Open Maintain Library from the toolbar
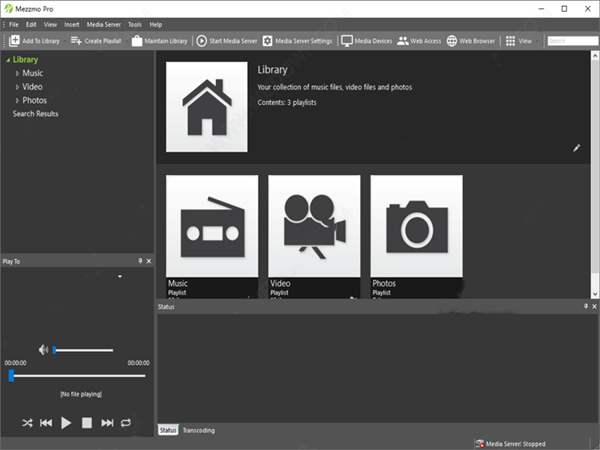The width and height of the screenshot is (600, 450). (159, 41)
